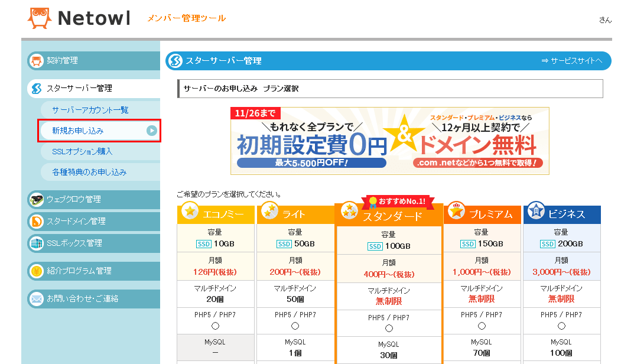Click the SSD badge in エコノミー column
634x364 pixels.
203,244
